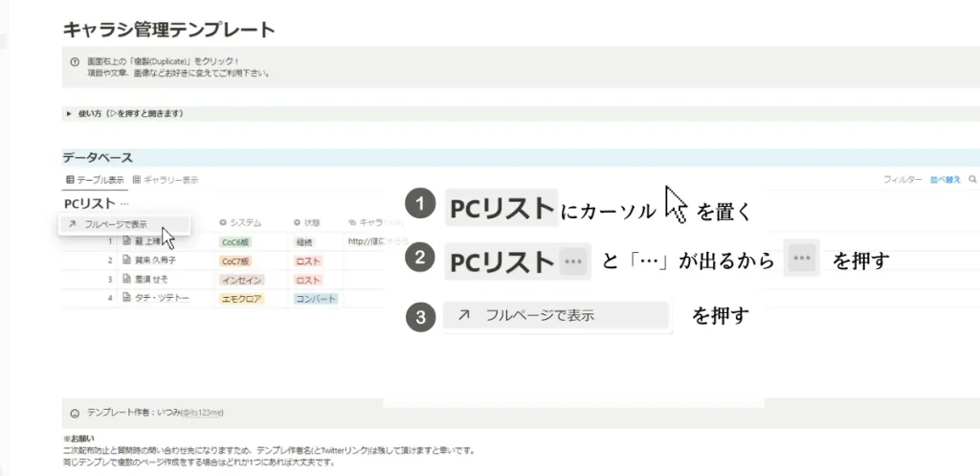This screenshot has height=476, width=980.
Task: Click the データベース heading
Action: (x=98, y=158)
